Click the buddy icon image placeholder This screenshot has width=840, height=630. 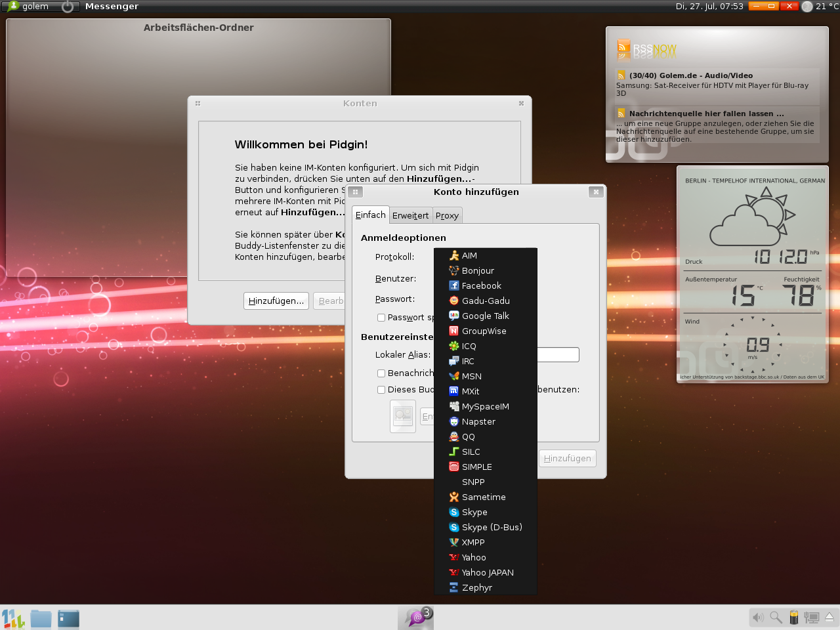coord(403,416)
